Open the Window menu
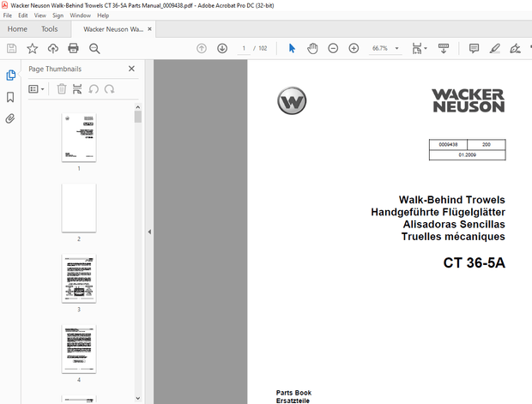 tap(80, 15)
